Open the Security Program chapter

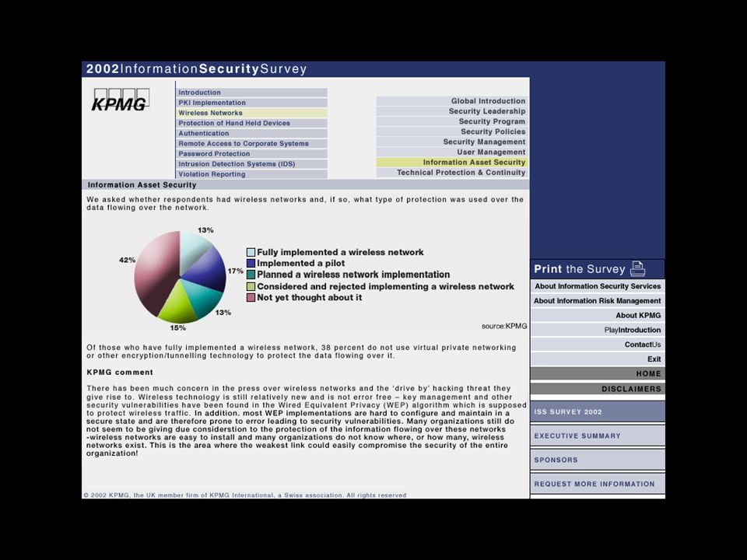pos(451,121)
